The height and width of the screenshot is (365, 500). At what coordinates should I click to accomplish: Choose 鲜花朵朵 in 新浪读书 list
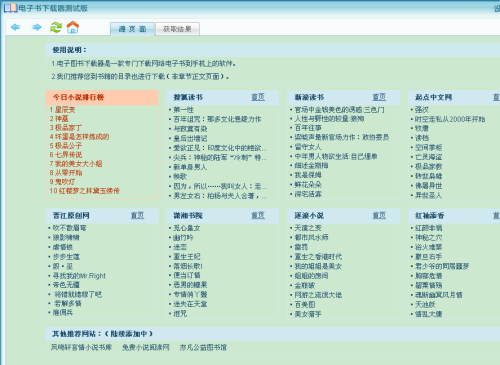click(308, 184)
